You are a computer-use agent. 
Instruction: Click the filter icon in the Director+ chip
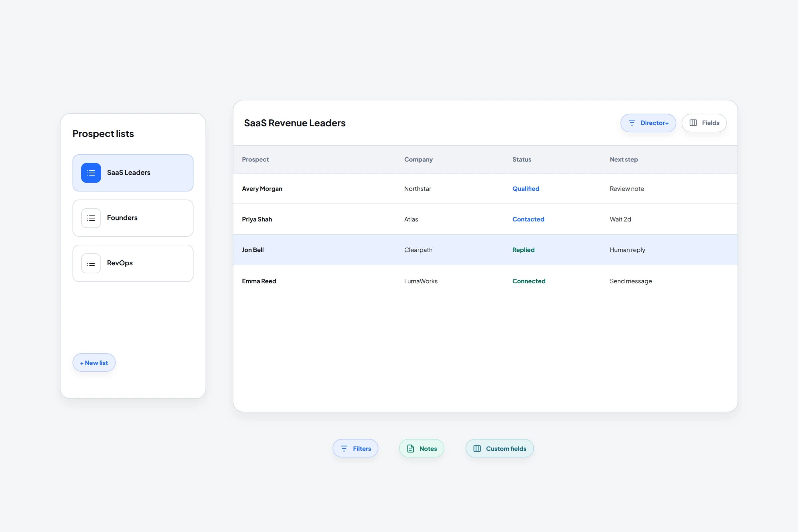tap(632, 123)
